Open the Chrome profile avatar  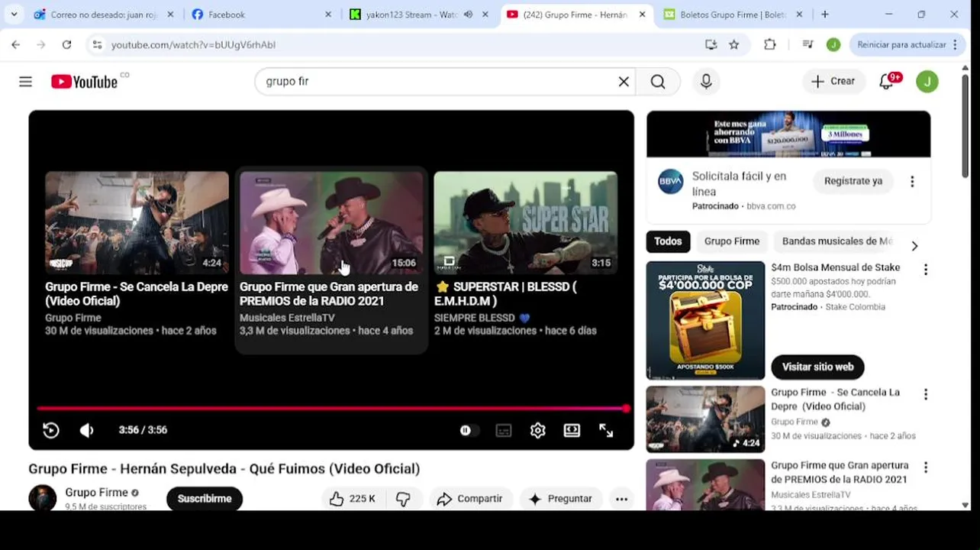(833, 44)
